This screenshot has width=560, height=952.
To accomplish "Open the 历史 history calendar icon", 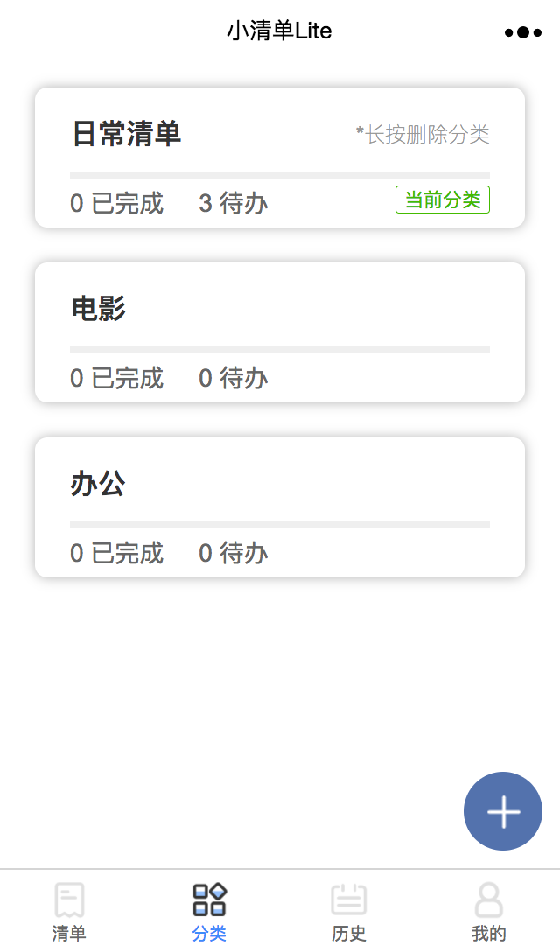I will pos(349,899).
